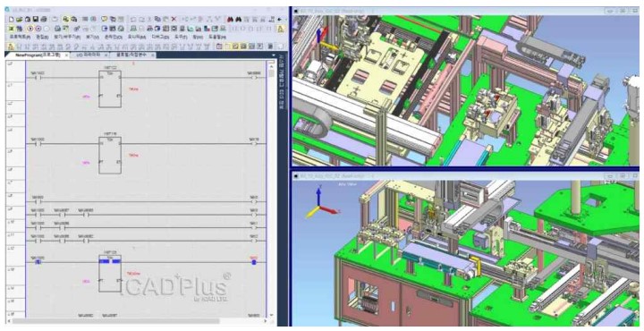
Task: Select the blue highlighted output coil
Action: (x=253, y=261)
